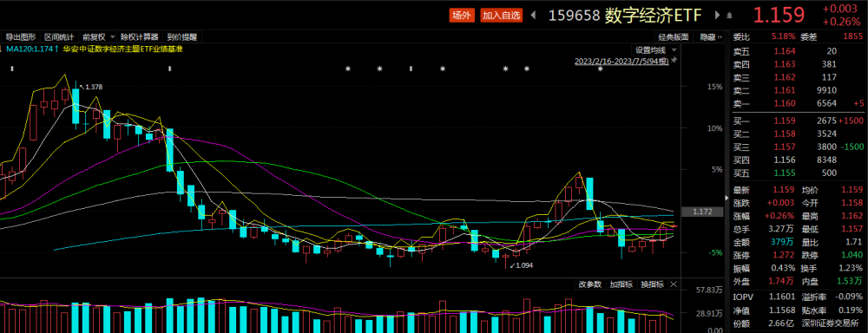868x333 pixels.
Task: Click 华安中证数字经济主题ETF业绩基准 label
Action: click(123, 49)
